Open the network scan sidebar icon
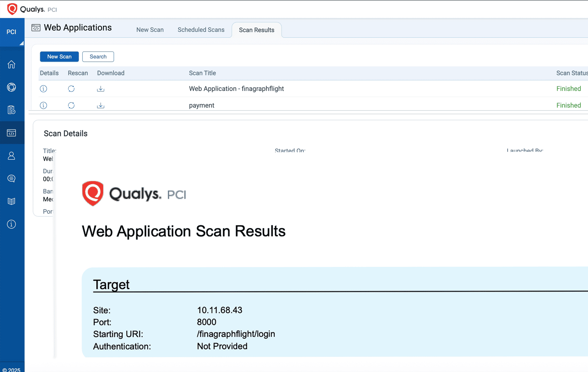The width and height of the screenshot is (588, 372). pos(12,87)
